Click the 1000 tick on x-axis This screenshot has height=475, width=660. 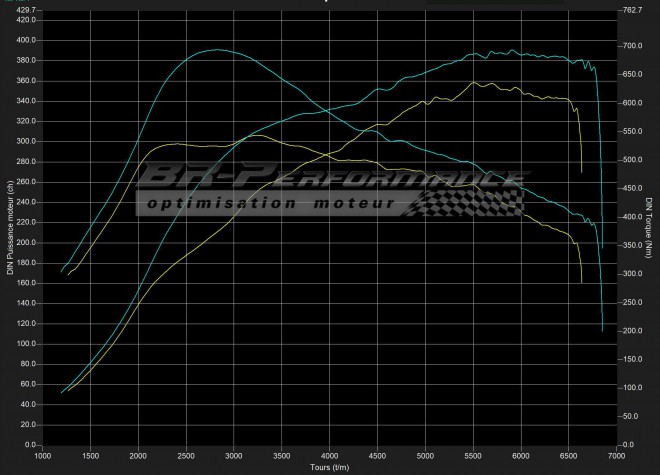pyautogui.click(x=43, y=456)
